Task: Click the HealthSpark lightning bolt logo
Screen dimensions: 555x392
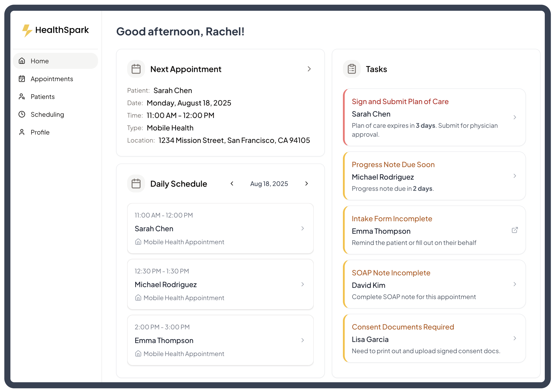Action: coord(27,31)
